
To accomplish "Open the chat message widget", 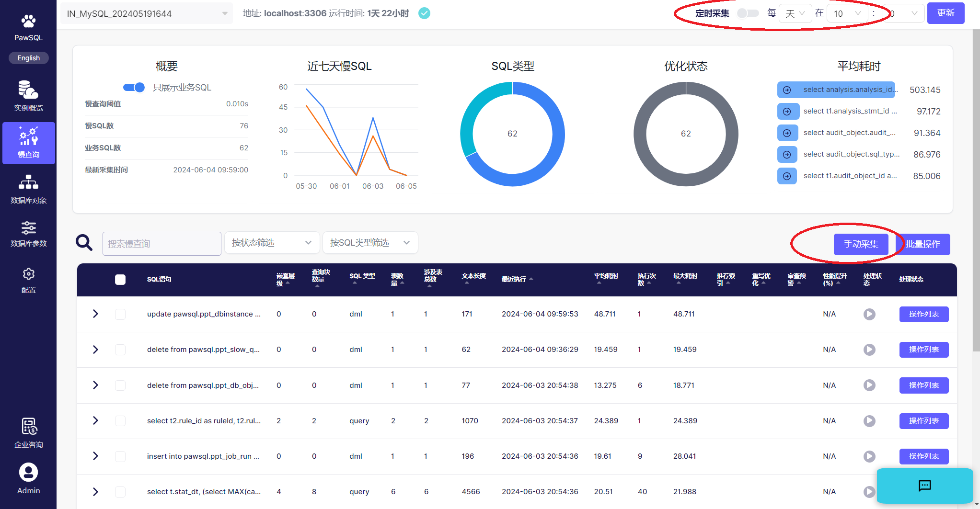I will point(924,486).
